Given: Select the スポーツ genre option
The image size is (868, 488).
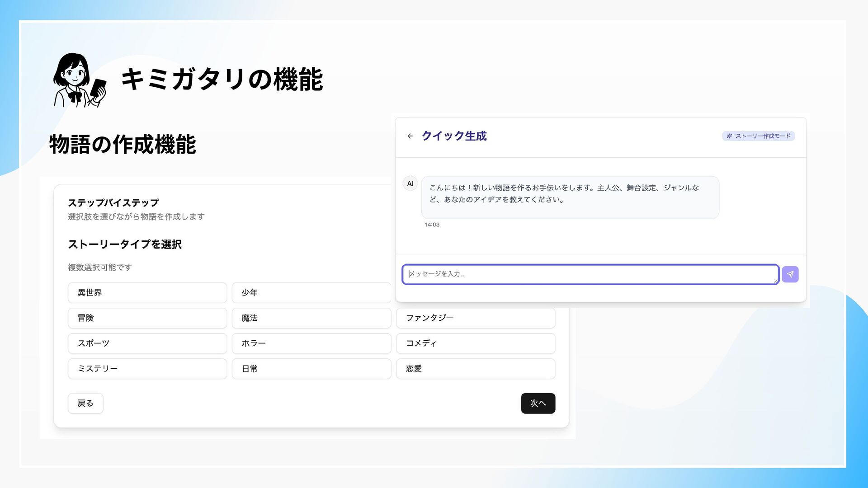Looking at the screenshot, I should point(147,343).
